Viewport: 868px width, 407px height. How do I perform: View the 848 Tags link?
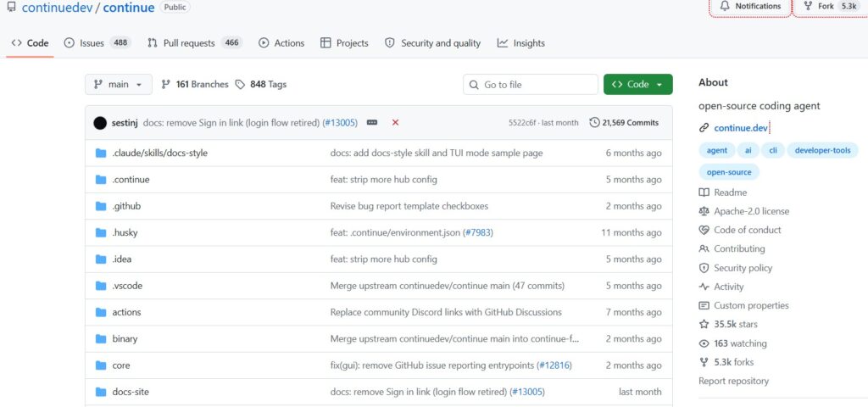pos(261,84)
